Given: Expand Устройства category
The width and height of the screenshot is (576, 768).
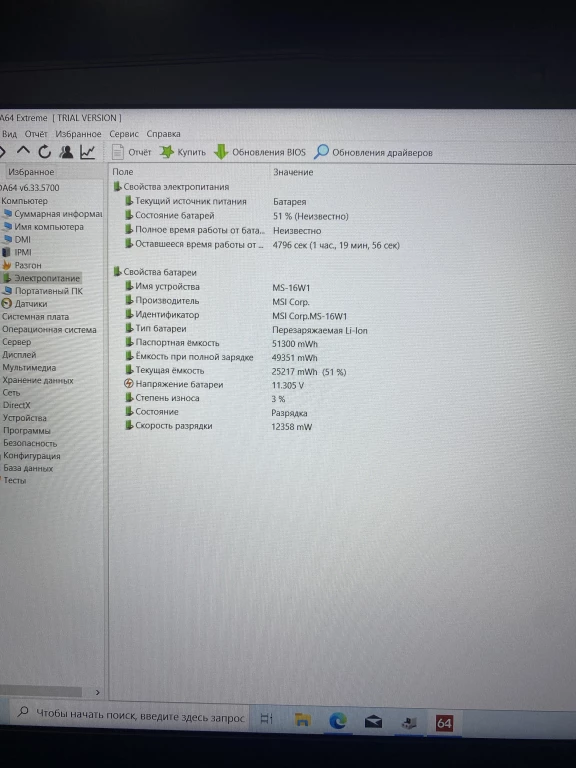Looking at the screenshot, I should (24, 418).
